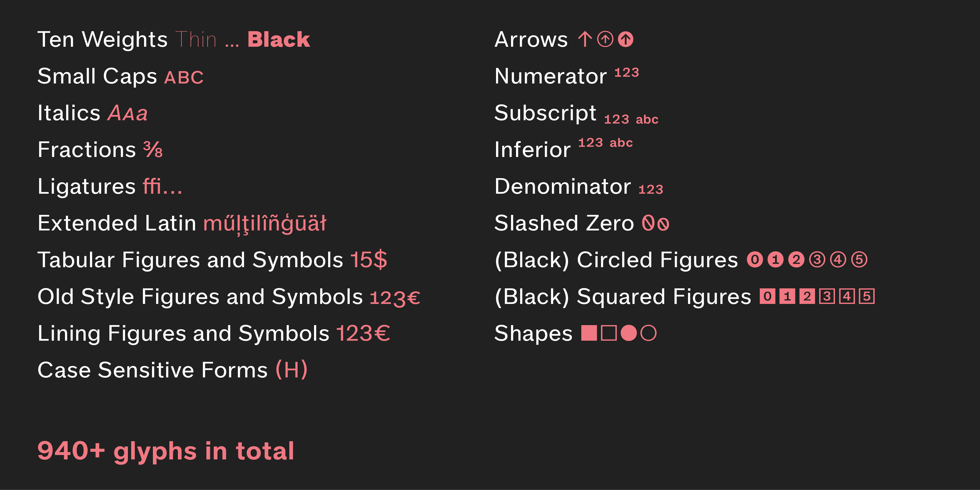Click the filled black circled up arrow

click(x=626, y=39)
